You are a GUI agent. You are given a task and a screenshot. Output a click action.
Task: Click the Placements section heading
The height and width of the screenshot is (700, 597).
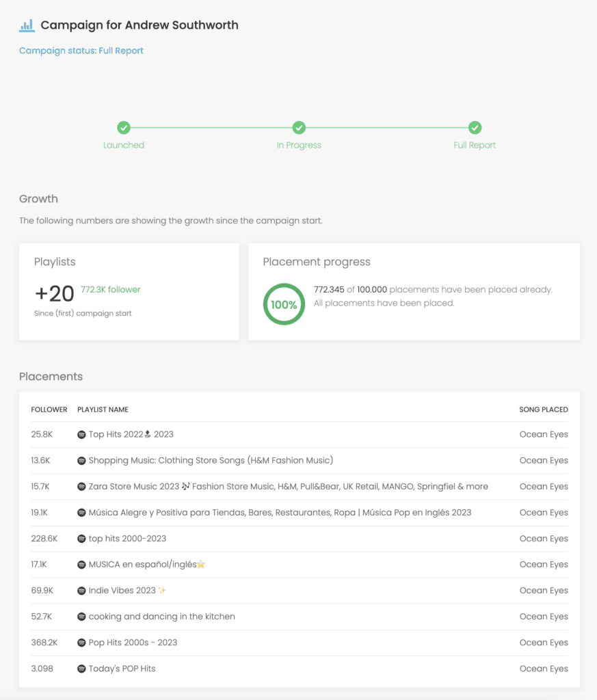tap(51, 377)
